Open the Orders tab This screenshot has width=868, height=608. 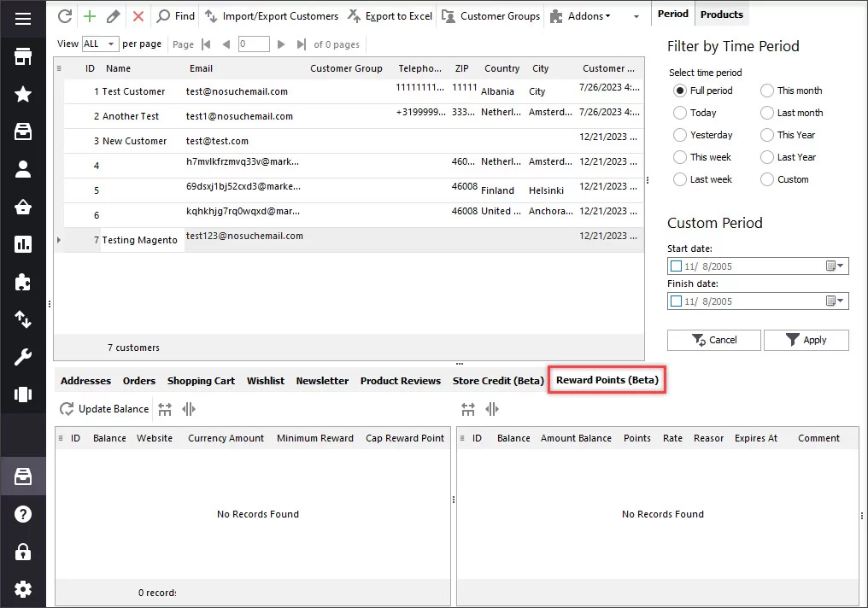coord(139,381)
